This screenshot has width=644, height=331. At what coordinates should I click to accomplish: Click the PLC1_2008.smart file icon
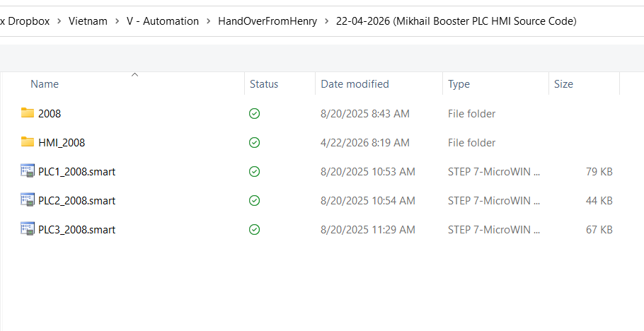pyautogui.click(x=28, y=171)
